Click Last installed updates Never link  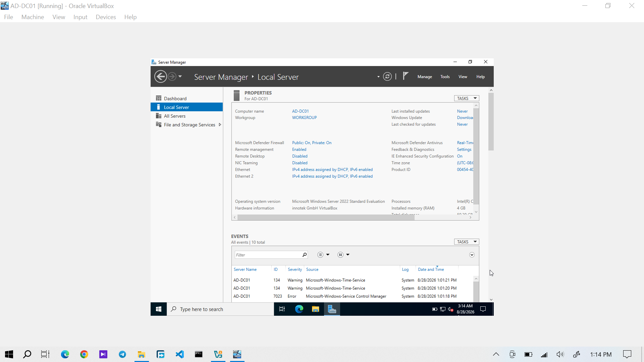(x=462, y=111)
